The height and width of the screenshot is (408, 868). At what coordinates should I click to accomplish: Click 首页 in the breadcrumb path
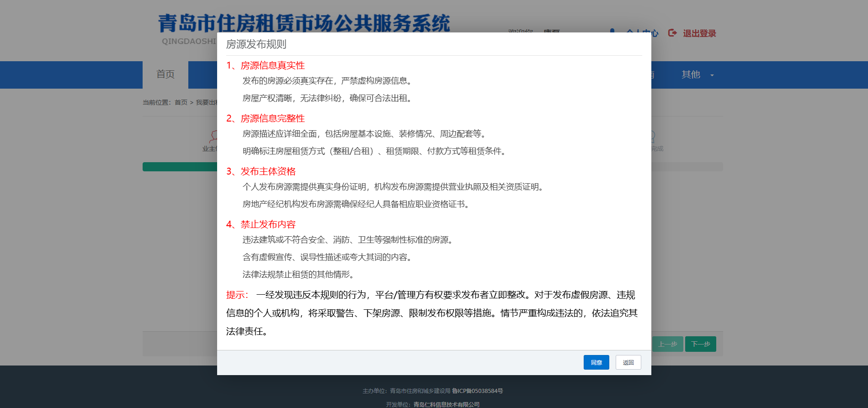pyautogui.click(x=181, y=102)
